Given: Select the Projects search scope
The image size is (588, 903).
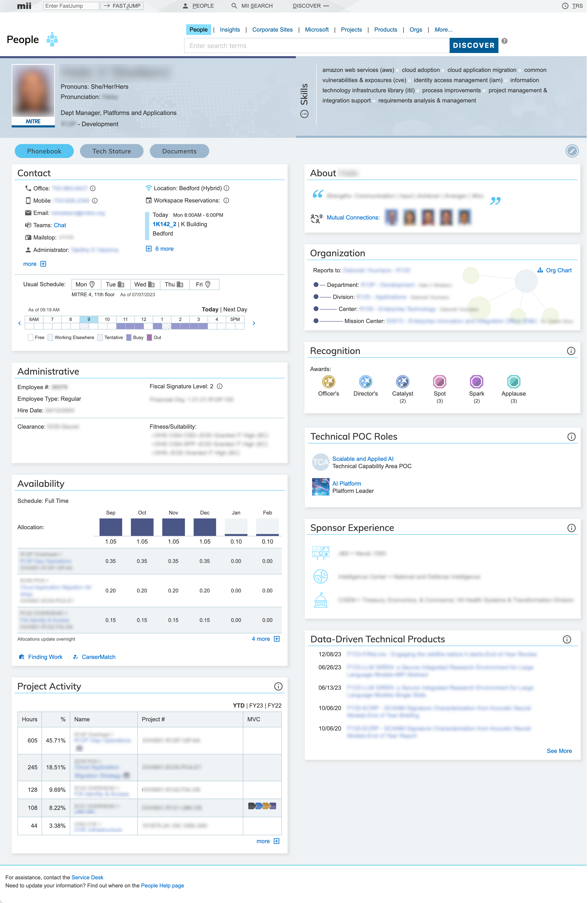Looking at the screenshot, I should point(351,30).
